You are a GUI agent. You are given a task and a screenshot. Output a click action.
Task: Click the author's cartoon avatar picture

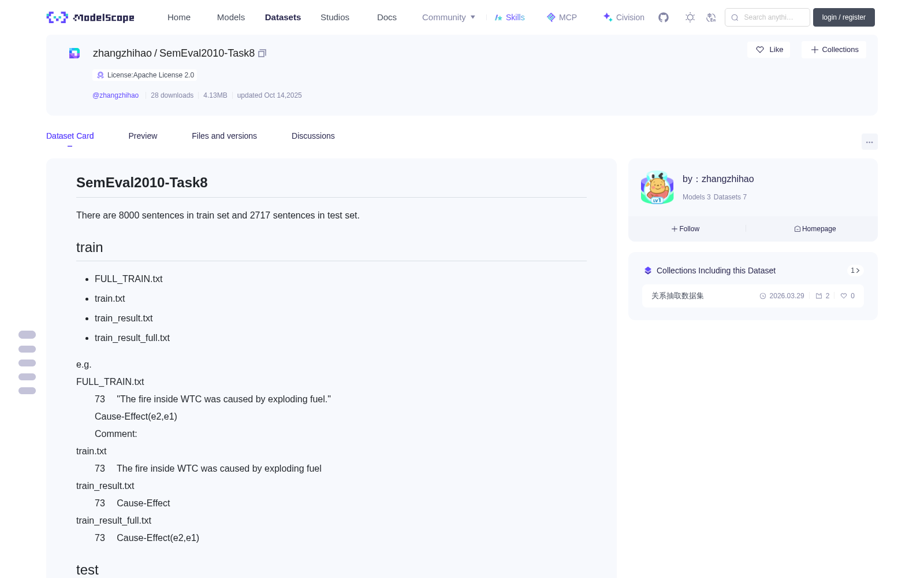[657, 187]
